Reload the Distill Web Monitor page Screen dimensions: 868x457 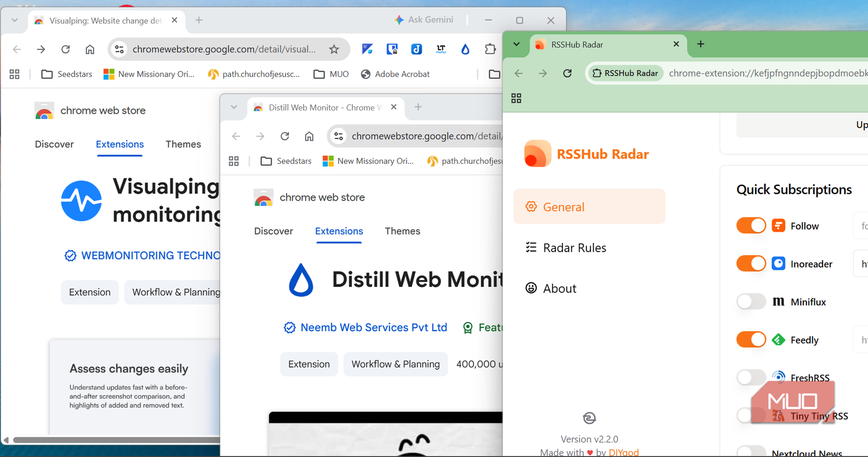[x=285, y=136]
